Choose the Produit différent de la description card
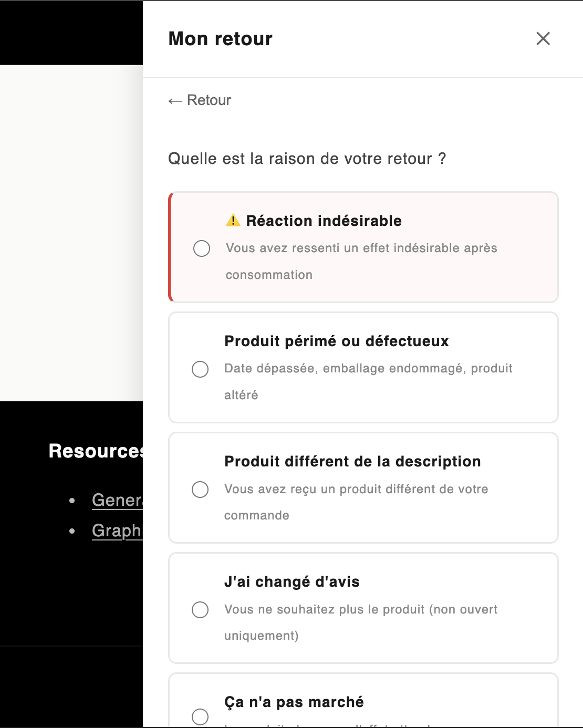 click(363, 487)
